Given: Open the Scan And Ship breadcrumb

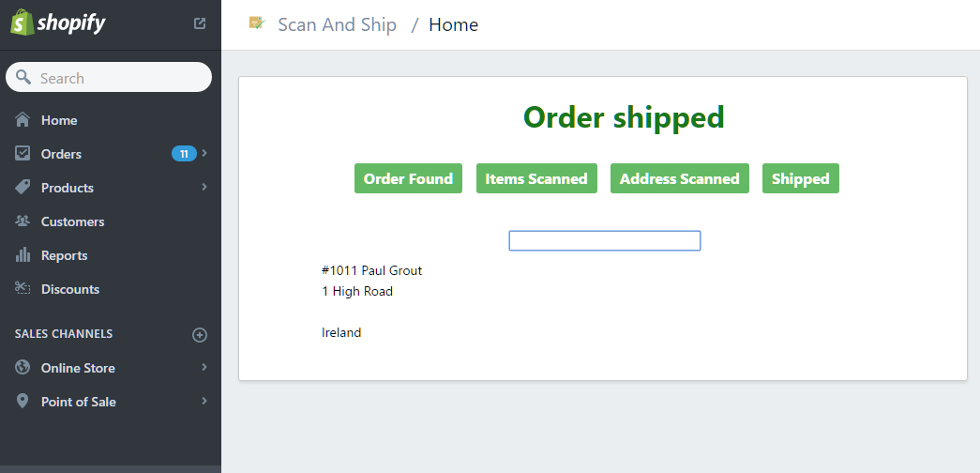Looking at the screenshot, I should click(x=337, y=24).
